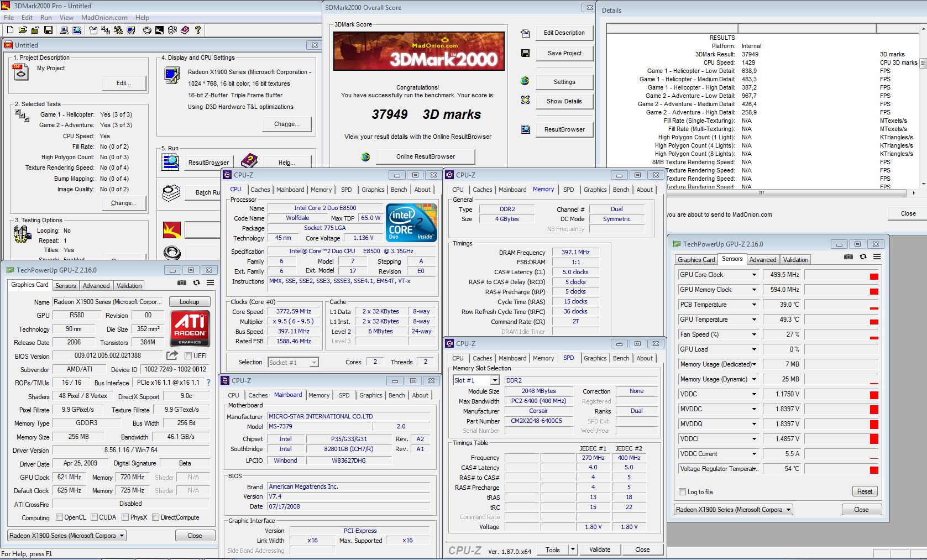Screen dimensions: 927x560
Task: Open the Run menu in 3DMark2000
Action: (46, 18)
